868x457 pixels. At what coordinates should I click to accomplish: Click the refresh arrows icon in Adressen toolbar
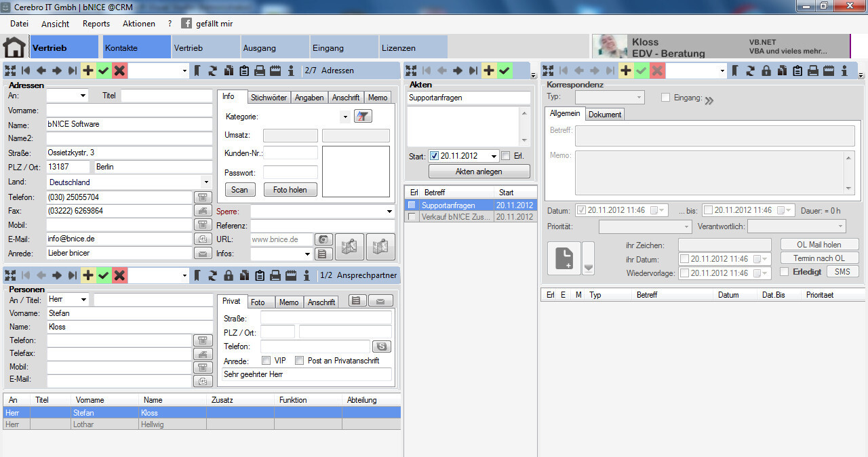(212, 71)
